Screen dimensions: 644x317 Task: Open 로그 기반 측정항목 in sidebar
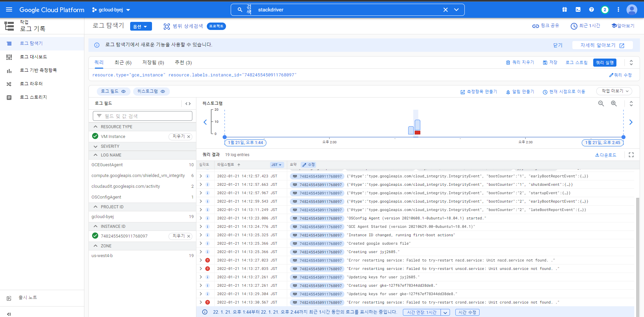click(x=42, y=70)
